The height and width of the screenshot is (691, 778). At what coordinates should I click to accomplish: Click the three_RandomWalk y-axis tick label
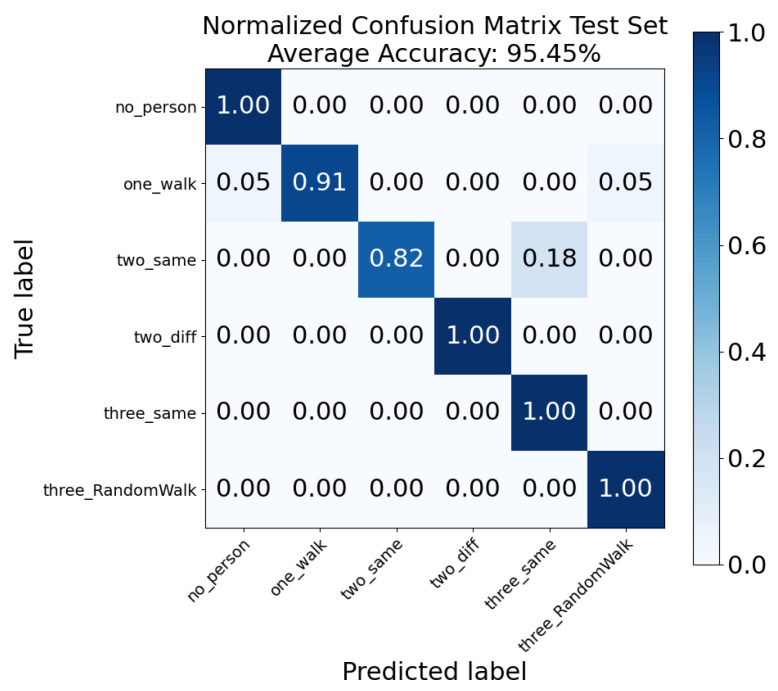120,491
